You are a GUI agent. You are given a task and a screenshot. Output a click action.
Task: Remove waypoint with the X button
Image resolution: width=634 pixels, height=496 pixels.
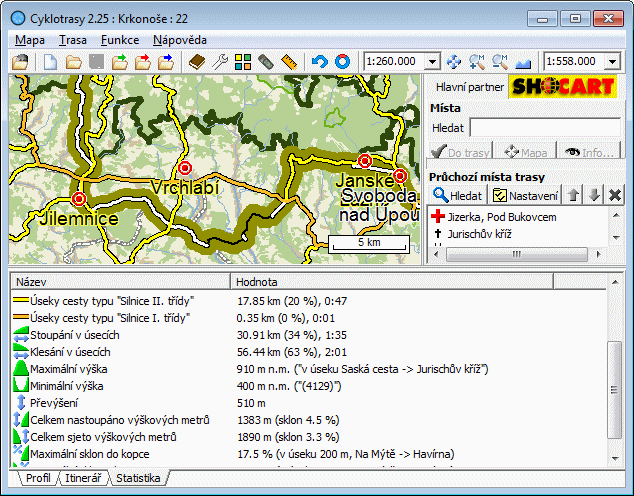(x=615, y=195)
